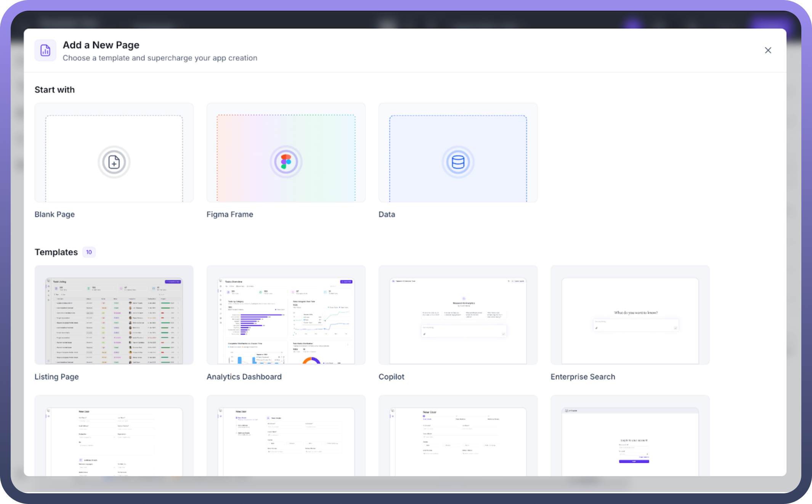Pick the first New User form template

(x=114, y=437)
